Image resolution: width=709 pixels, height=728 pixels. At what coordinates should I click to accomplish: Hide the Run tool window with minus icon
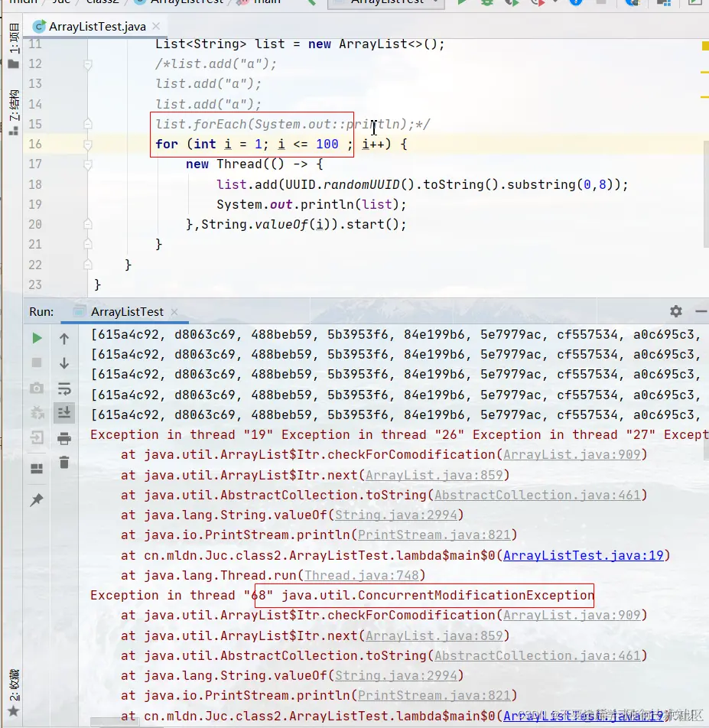(x=701, y=311)
